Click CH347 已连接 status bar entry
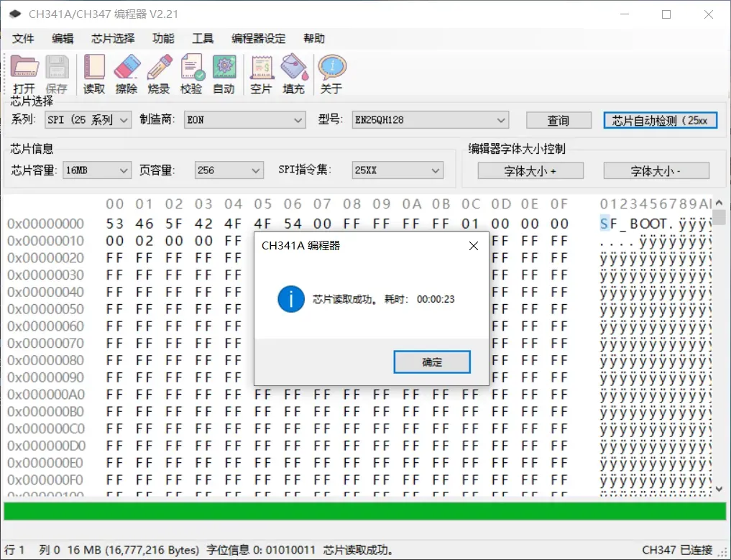The height and width of the screenshot is (560, 731). [x=677, y=550]
